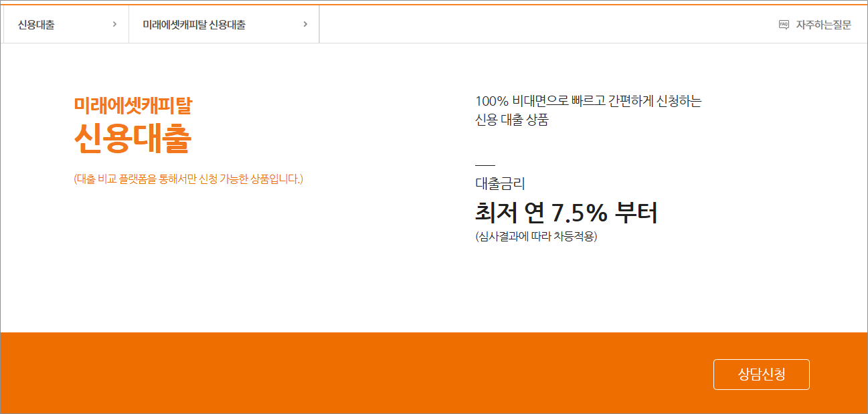Click the 최저 연 7.5% 부터 rate text
This screenshot has width=868, height=414.
(566, 213)
